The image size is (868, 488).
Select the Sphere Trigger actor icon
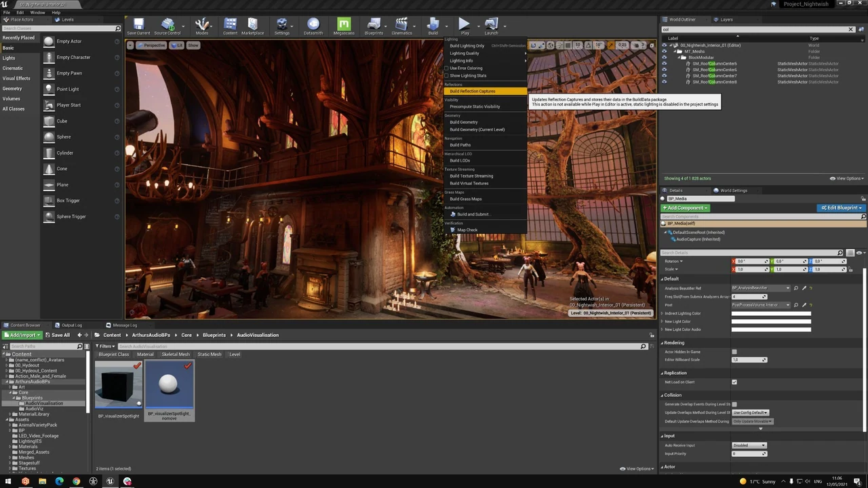point(49,216)
